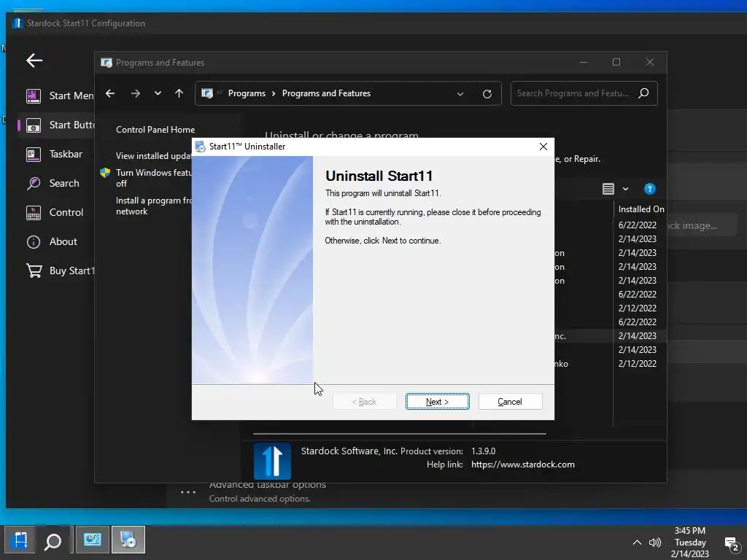Click the search magnifier in Programs and Features
747x560 pixels.
click(x=643, y=93)
